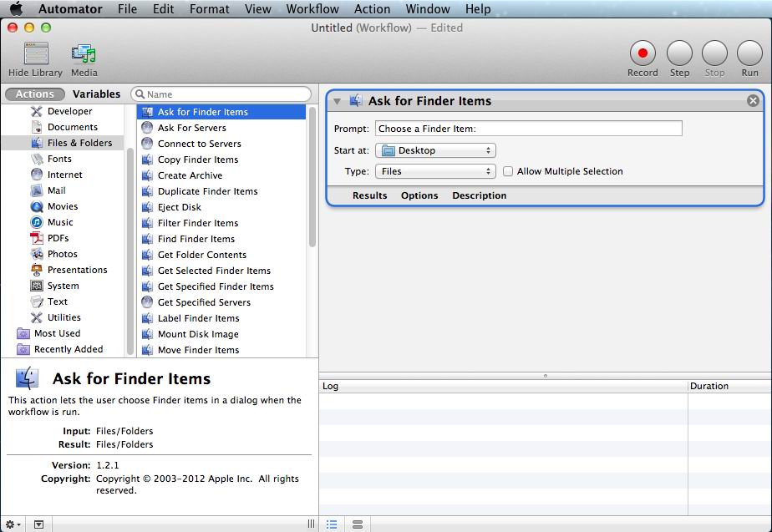Open the Format menu
Image resolution: width=772 pixels, height=532 pixels.
(209, 9)
